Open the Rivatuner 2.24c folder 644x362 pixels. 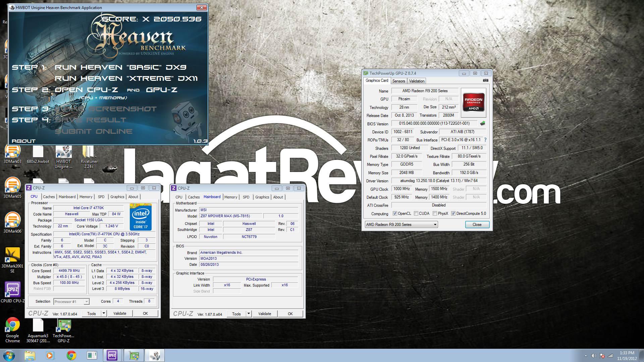[89, 157]
